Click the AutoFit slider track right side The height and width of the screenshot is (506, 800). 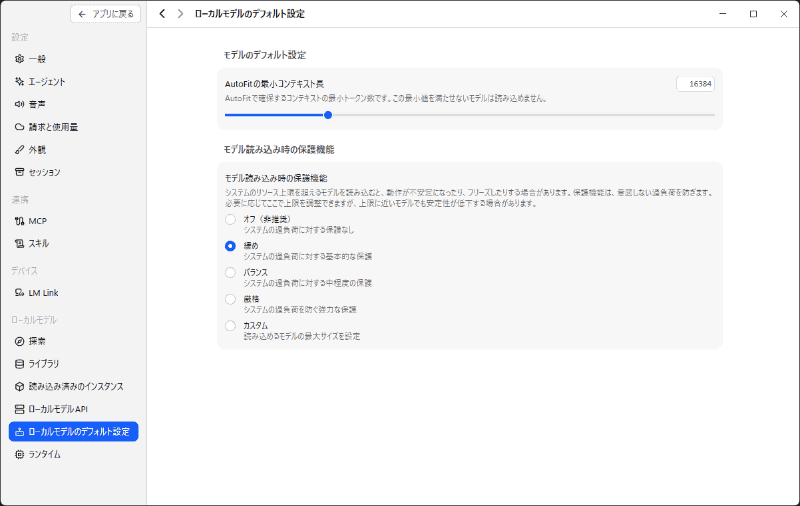pos(523,115)
